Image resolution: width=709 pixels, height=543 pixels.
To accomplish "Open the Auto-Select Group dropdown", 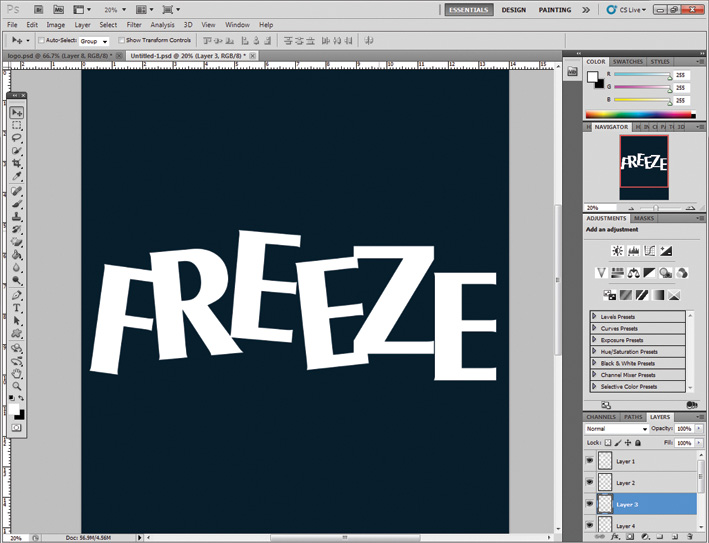I will (95, 41).
